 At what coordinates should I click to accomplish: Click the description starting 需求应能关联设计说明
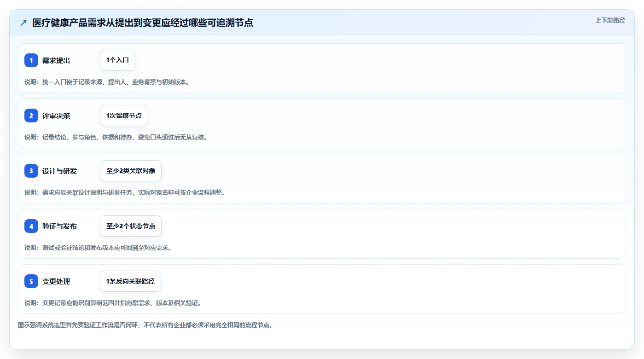click(125, 192)
